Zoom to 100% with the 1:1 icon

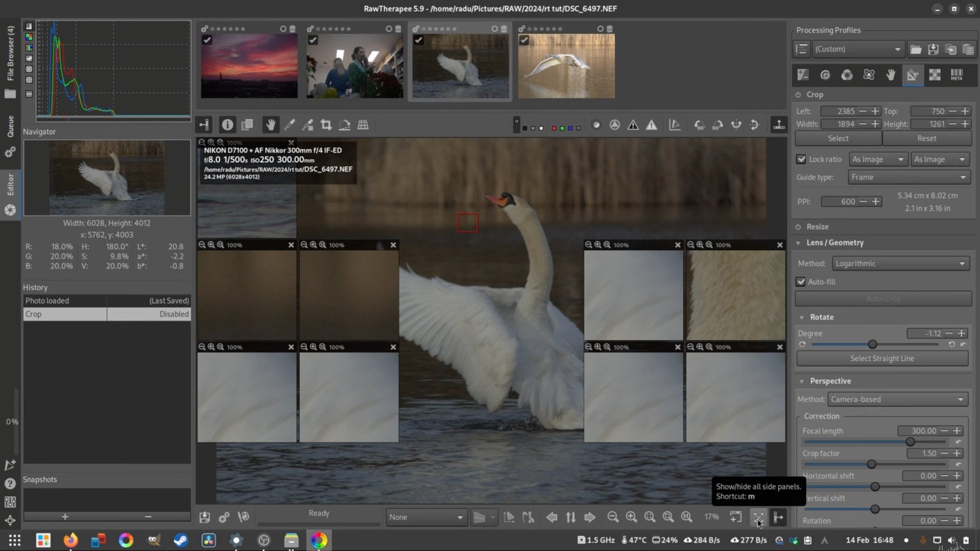[686, 517]
